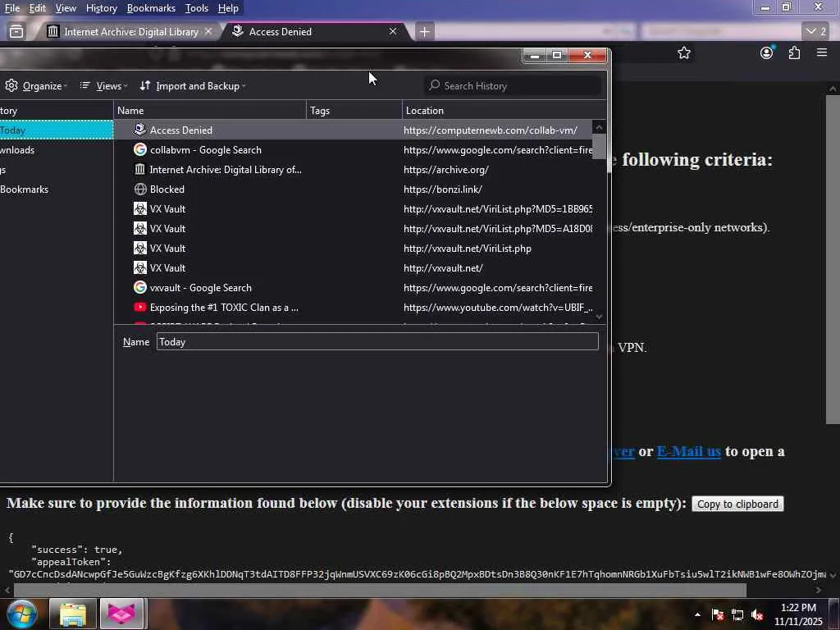The height and width of the screenshot is (630, 840).
Task: Close the Access Denied tab
Action: pyautogui.click(x=393, y=32)
